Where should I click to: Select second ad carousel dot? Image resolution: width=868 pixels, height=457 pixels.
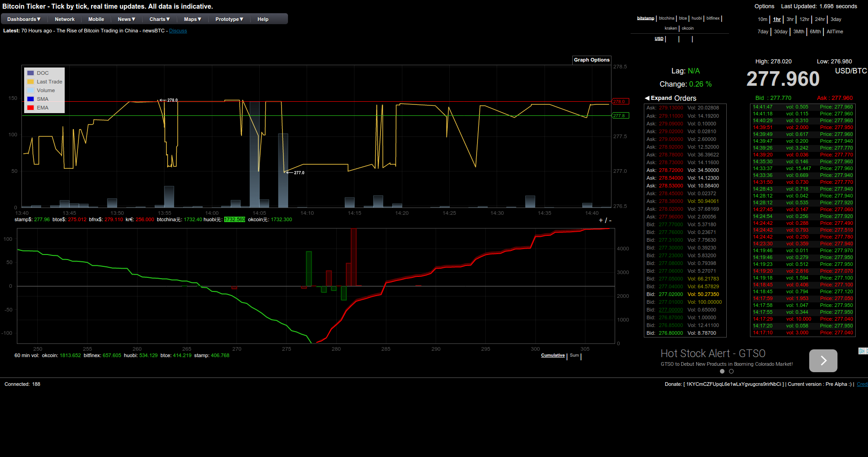click(x=731, y=371)
